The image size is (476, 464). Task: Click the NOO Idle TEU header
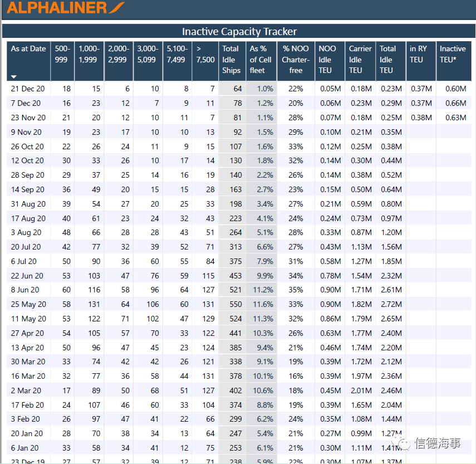330,61
